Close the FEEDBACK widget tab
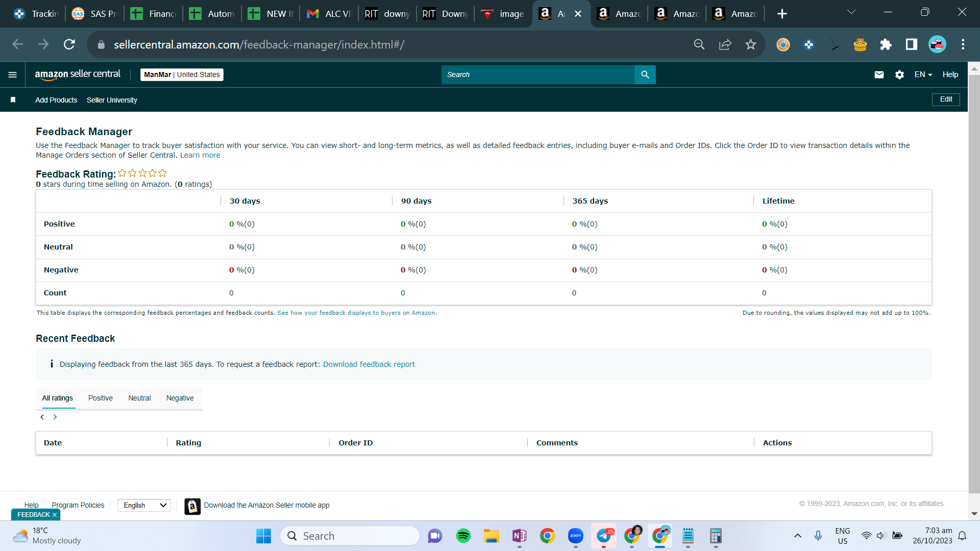Image resolution: width=980 pixels, height=551 pixels. click(x=55, y=515)
